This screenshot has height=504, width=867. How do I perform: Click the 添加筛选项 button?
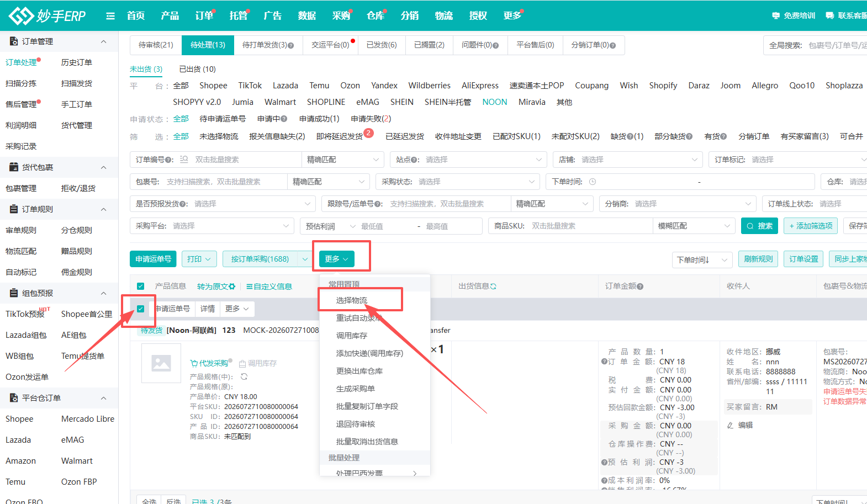811,226
